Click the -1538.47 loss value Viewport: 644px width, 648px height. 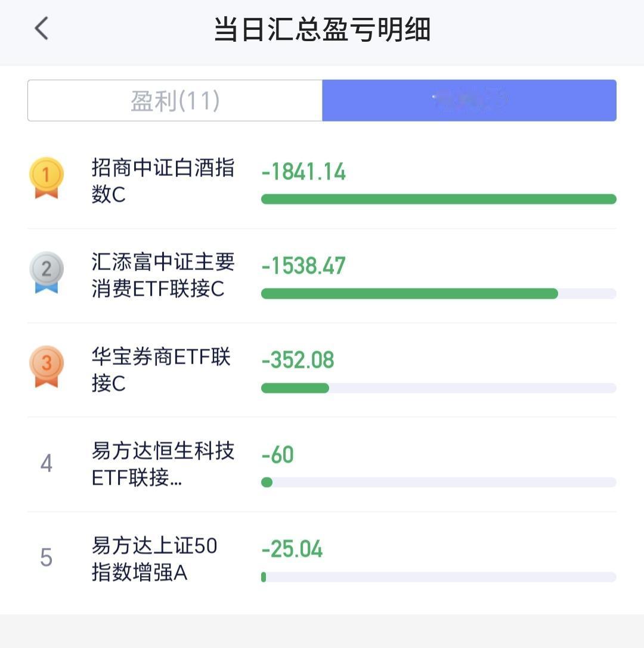304,265
